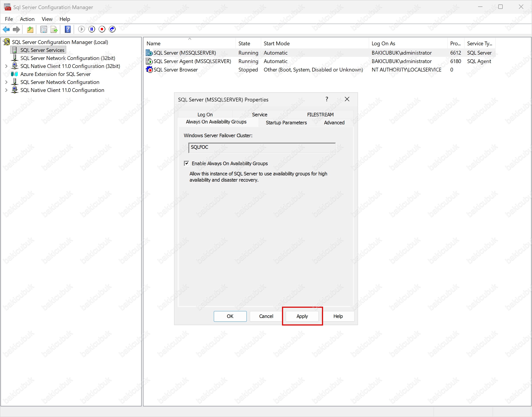This screenshot has height=417, width=532.
Task: Click the blue Help toolbar icon
Action: (68, 30)
